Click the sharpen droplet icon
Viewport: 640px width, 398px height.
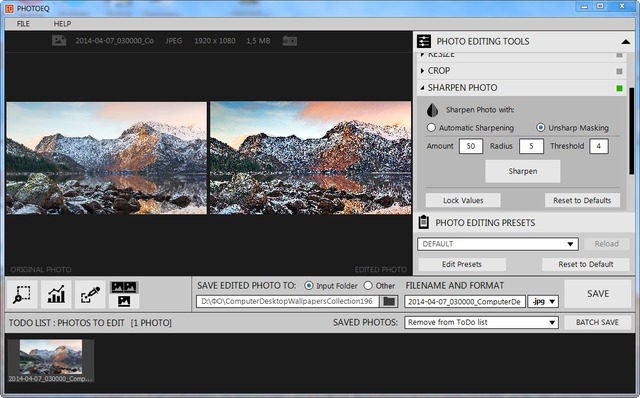tap(432, 110)
